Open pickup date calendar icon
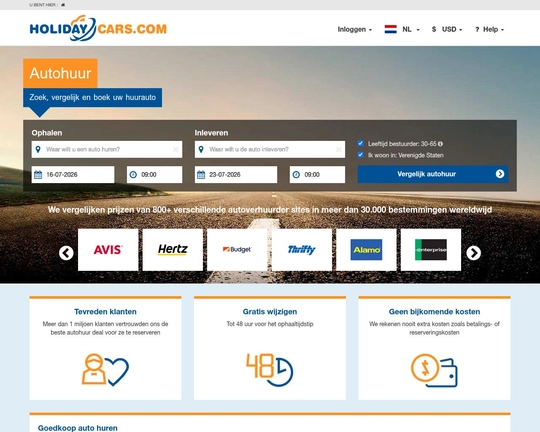 (x=38, y=175)
